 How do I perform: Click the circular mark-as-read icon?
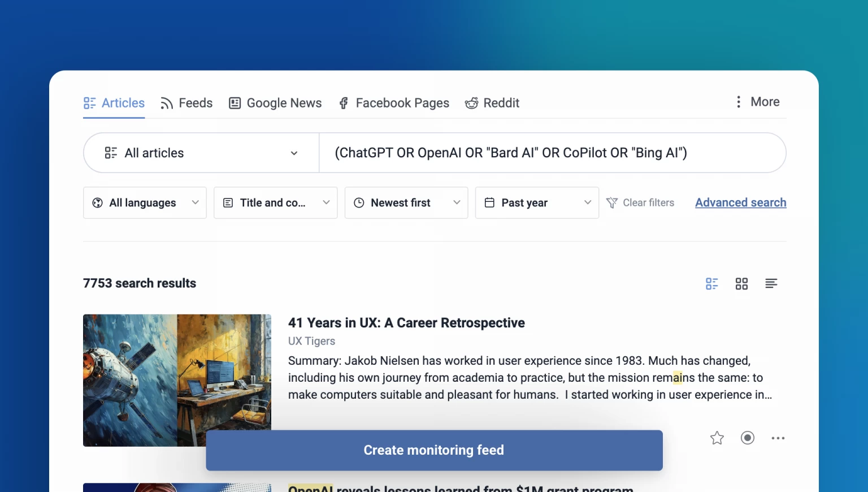pyautogui.click(x=747, y=438)
